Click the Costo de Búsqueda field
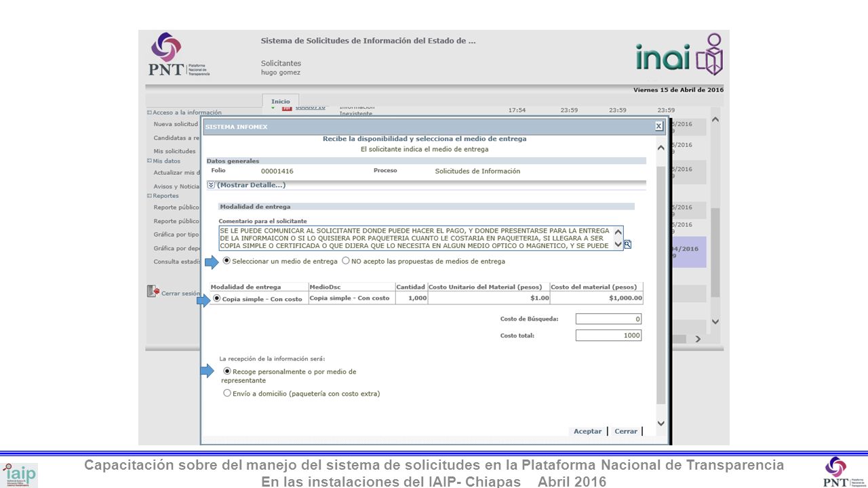This screenshot has height=488, width=868. pyautogui.click(x=608, y=319)
